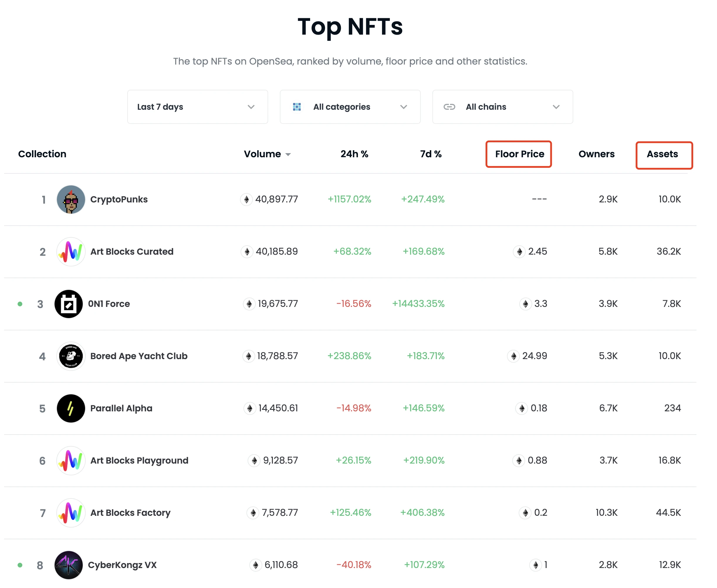Click the Owners column header
The width and height of the screenshot is (717, 588).
(596, 154)
